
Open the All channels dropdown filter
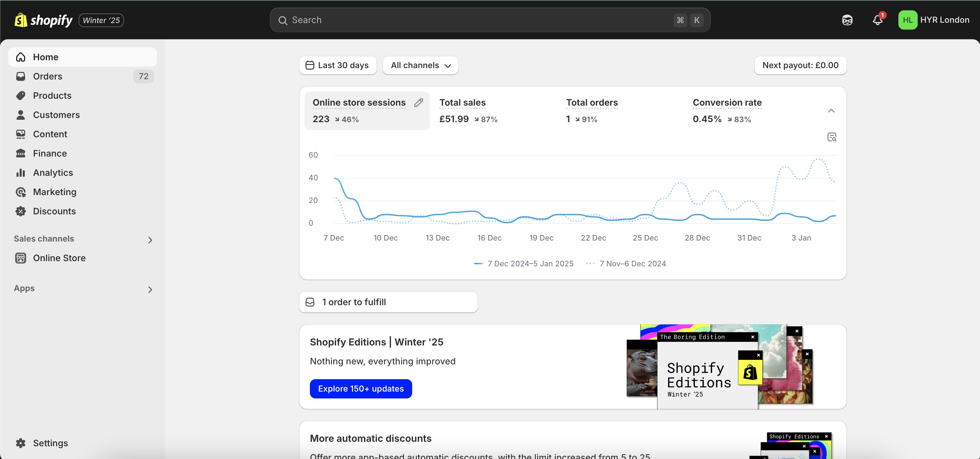coord(420,65)
